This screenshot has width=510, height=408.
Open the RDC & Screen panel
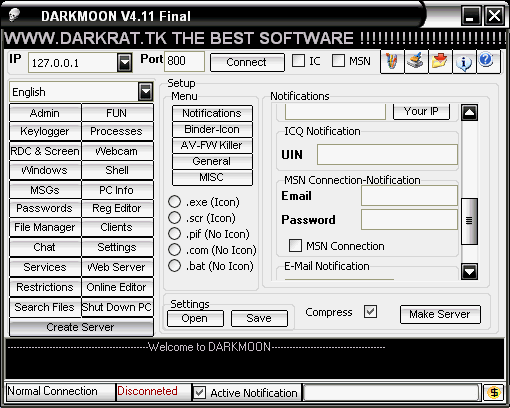tap(45, 151)
